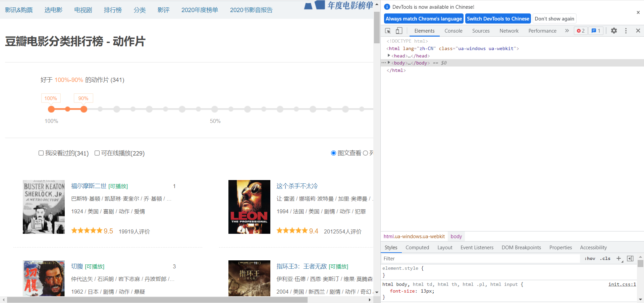Activate the inspect element picker icon
Image resolution: width=644 pixels, height=303 pixels.
coord(388,31)
